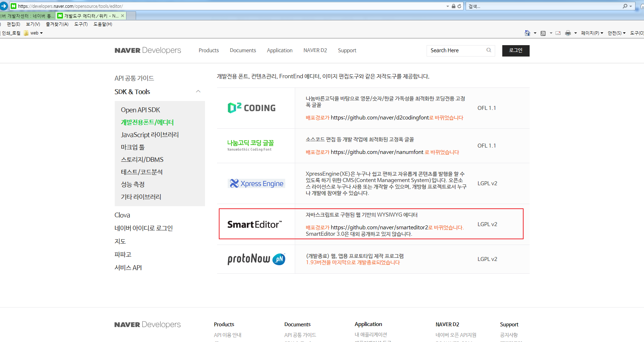Image resolution: width=644 pixels, height=342 pixels.
Task: Open JavaScript 라이브러리 in the sidebar
Action: 150,135
